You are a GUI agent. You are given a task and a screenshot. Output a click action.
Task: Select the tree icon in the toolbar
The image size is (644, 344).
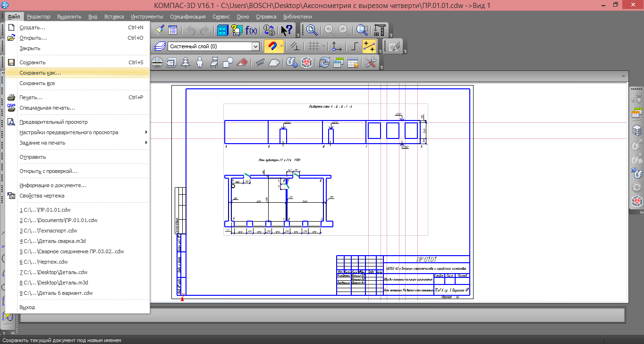(x=186, y=62)
